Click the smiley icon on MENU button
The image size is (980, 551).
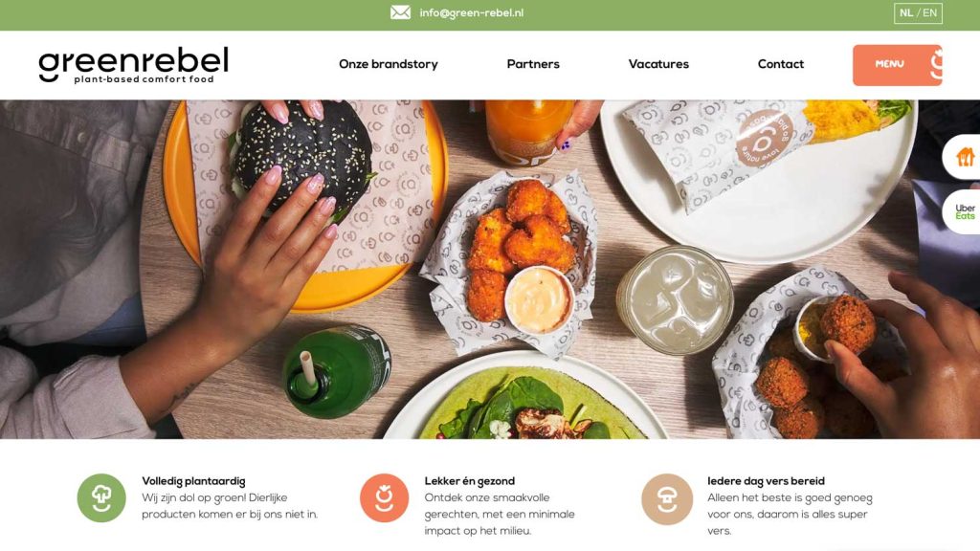[935, 65]
